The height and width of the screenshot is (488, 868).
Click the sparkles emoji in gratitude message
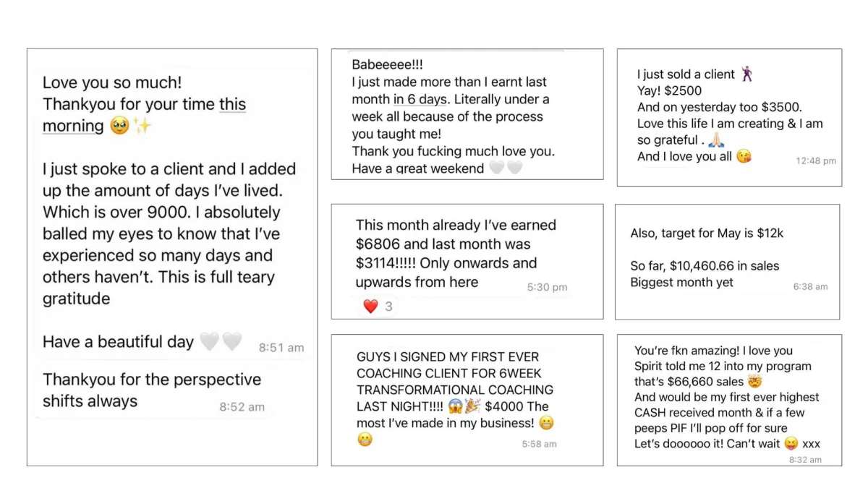coord(142,127)
